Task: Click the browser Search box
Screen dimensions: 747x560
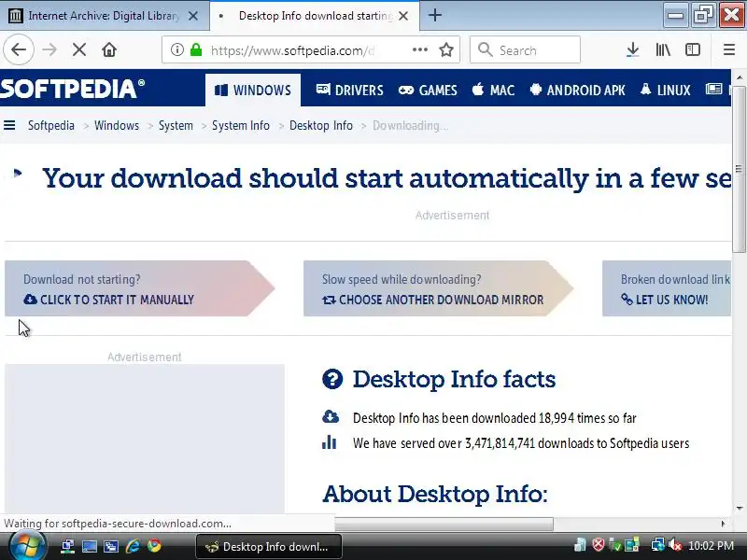Action: tap(525, 49)
